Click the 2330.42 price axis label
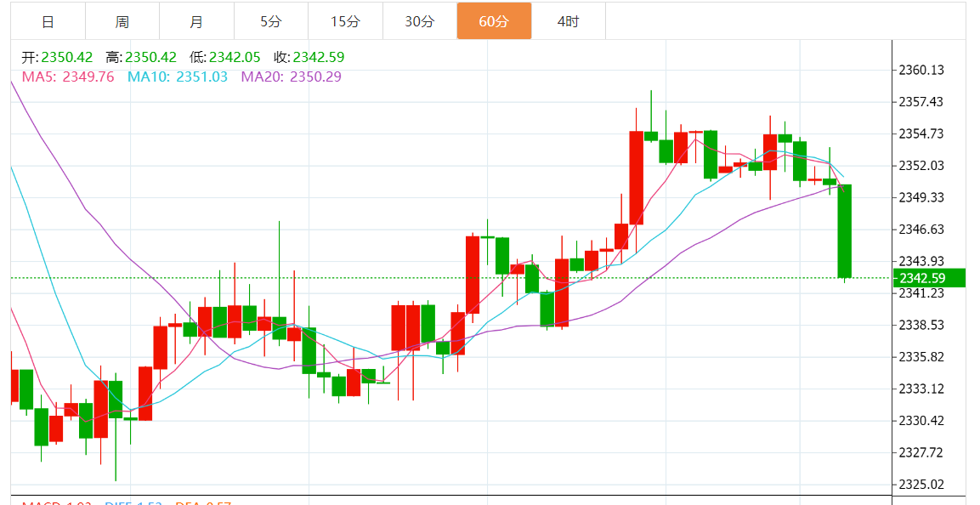This screenshot has height=505, width=980. coord(921,421)
